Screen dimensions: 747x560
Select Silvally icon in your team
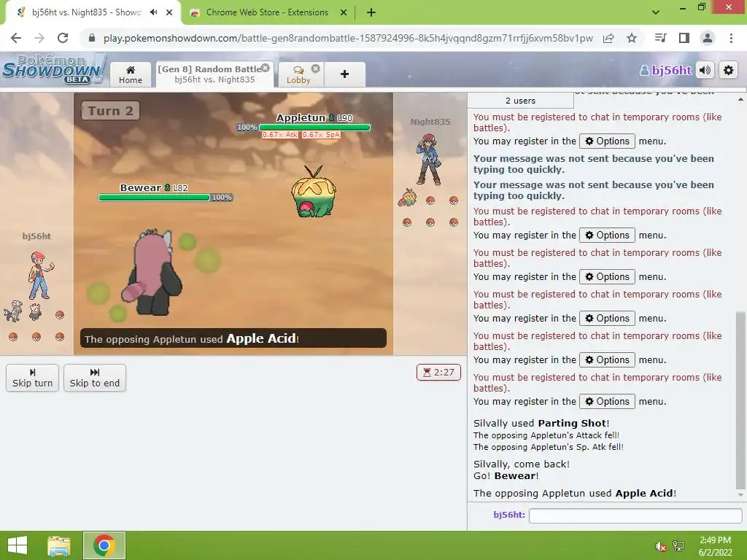(x=13, y=311)
